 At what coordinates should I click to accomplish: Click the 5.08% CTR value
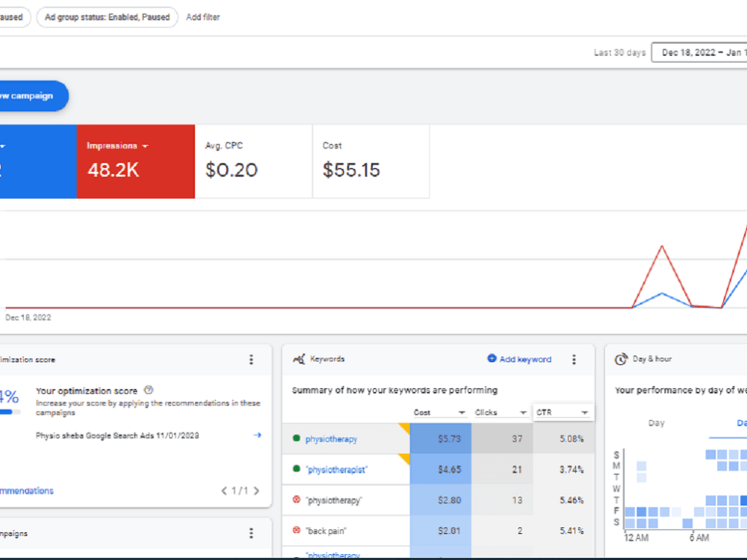click(571, 438)
